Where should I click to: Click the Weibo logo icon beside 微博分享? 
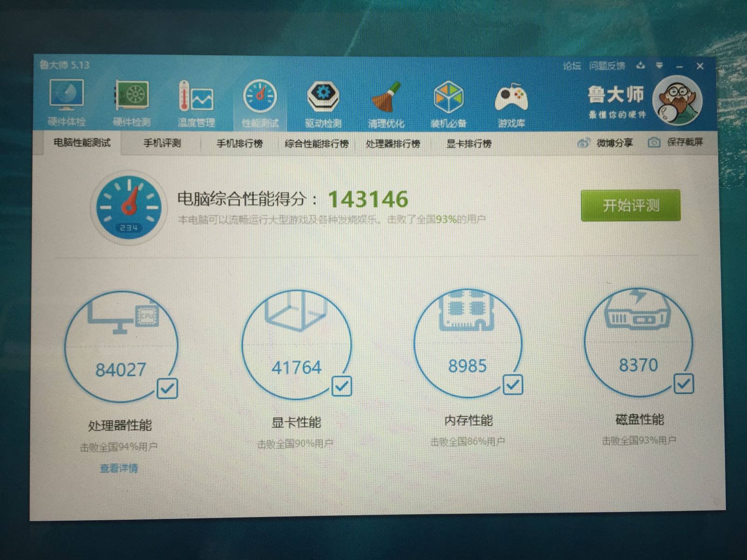[584, 143]
